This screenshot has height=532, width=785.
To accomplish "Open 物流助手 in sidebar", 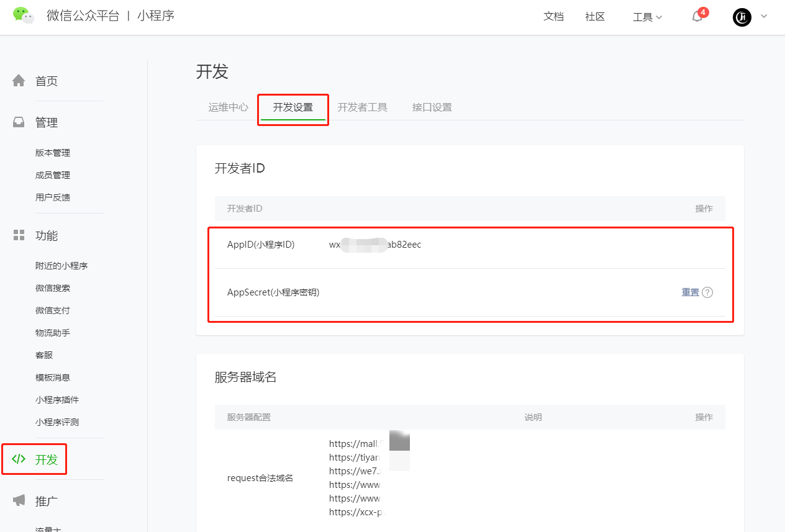I will (x=53, y=333).
